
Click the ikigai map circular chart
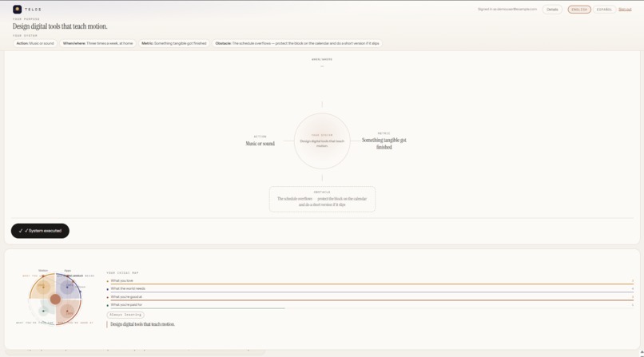click(x=55, y=299)
